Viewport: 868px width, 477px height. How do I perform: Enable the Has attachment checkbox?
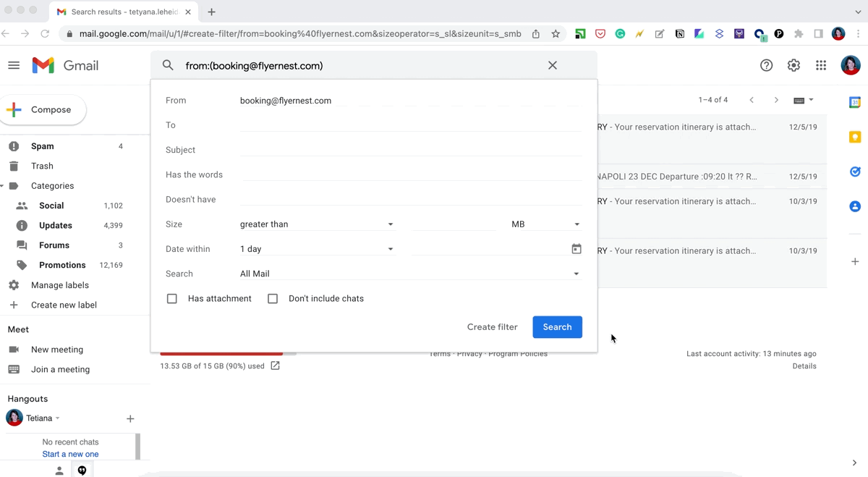pos(172,298)
